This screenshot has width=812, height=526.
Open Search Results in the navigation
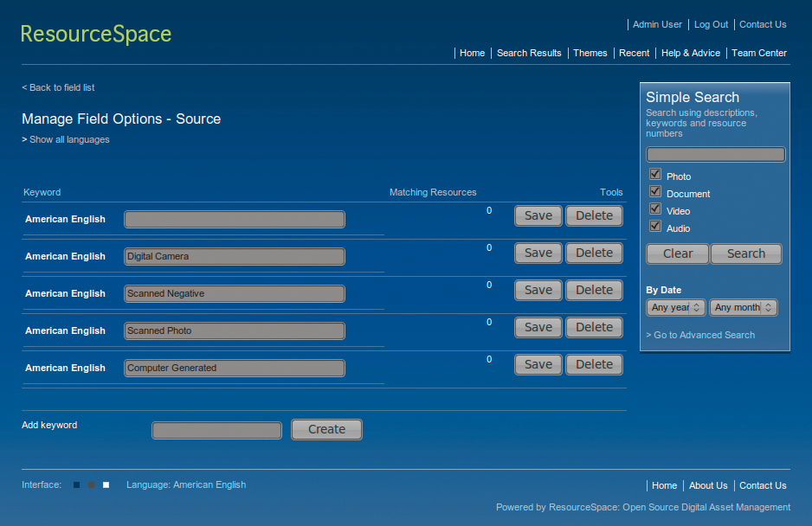click(529, 53)
